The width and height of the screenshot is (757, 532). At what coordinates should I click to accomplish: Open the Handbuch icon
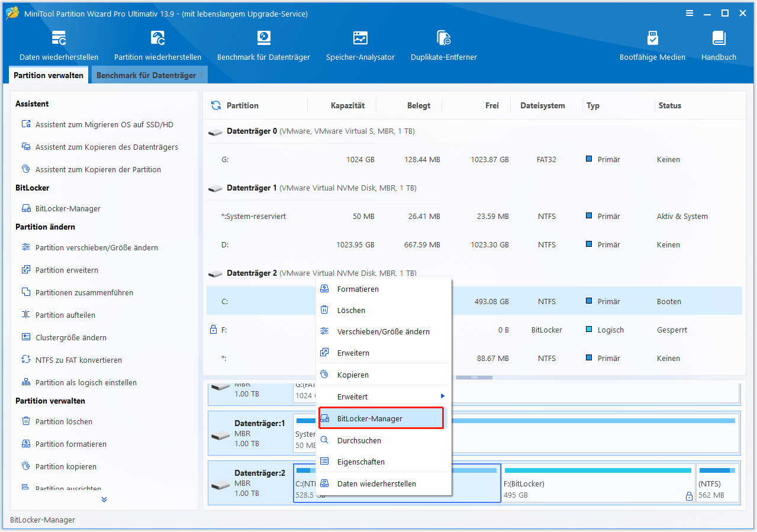pos(719,46)
